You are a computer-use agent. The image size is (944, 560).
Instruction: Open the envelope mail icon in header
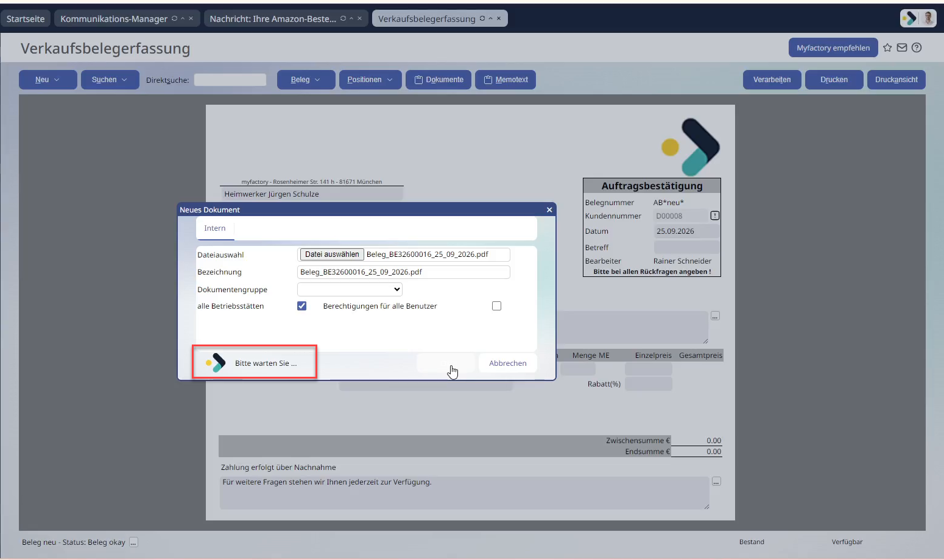(x=902, y=47)
